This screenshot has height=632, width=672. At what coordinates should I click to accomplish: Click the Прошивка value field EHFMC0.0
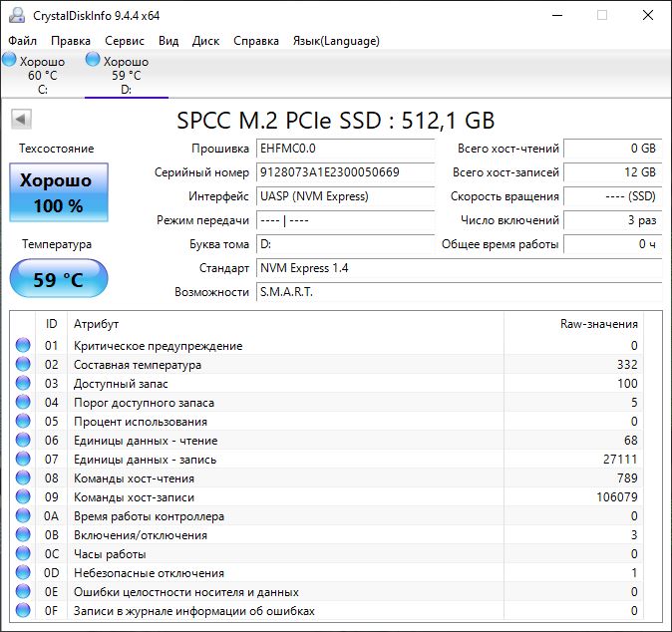[x=345, y=149]
